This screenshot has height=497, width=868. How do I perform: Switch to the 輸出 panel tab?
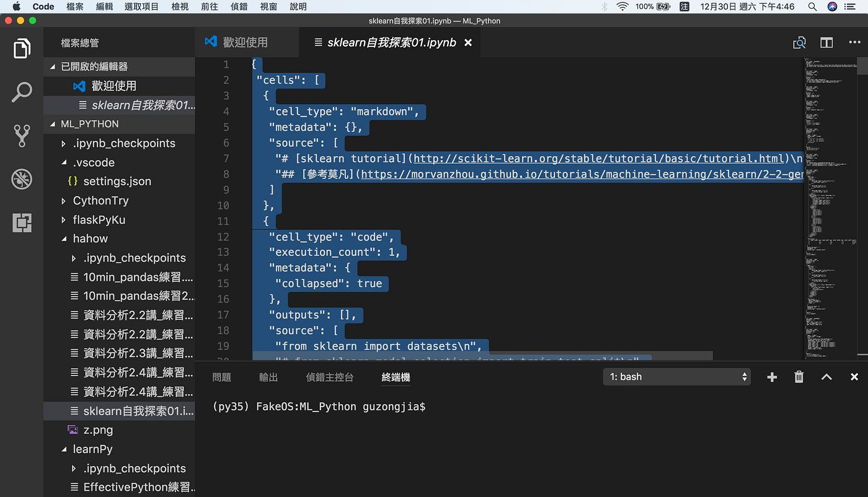[268, 376]
